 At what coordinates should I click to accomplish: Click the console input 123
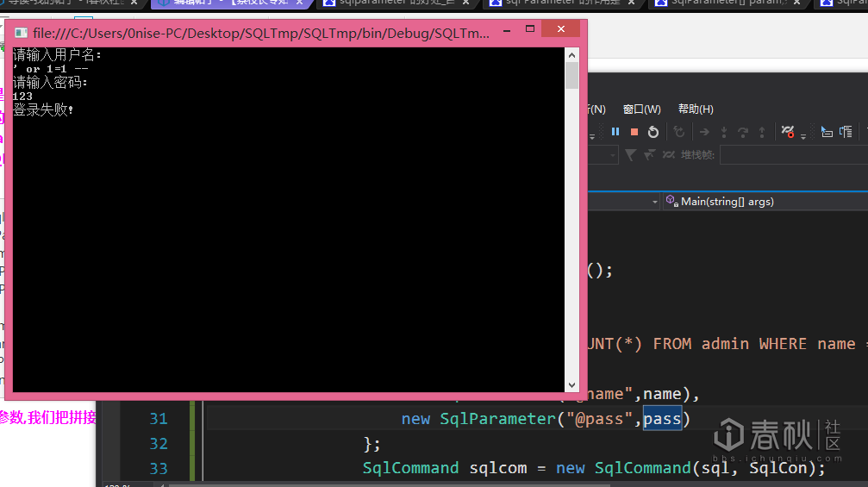pos(22,97)
